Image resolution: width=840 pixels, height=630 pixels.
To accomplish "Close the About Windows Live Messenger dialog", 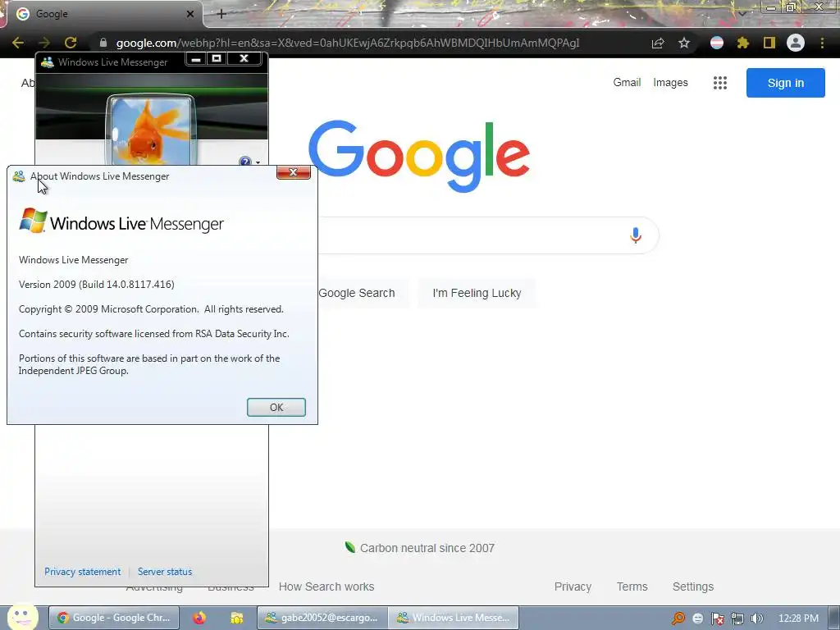I will [x=293, y=172].
